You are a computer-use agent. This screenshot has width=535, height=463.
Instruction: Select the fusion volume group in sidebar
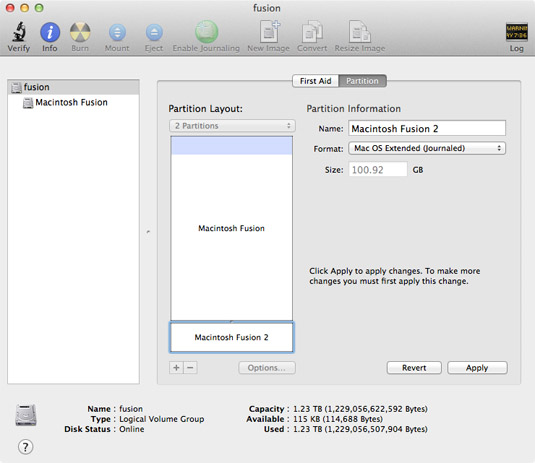click(73, 87)
